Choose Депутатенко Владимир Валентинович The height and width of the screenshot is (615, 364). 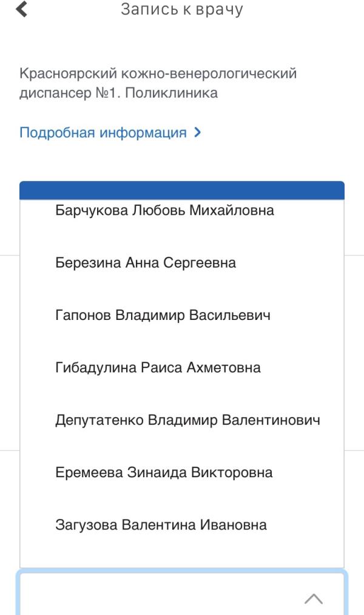coord(182,420)
